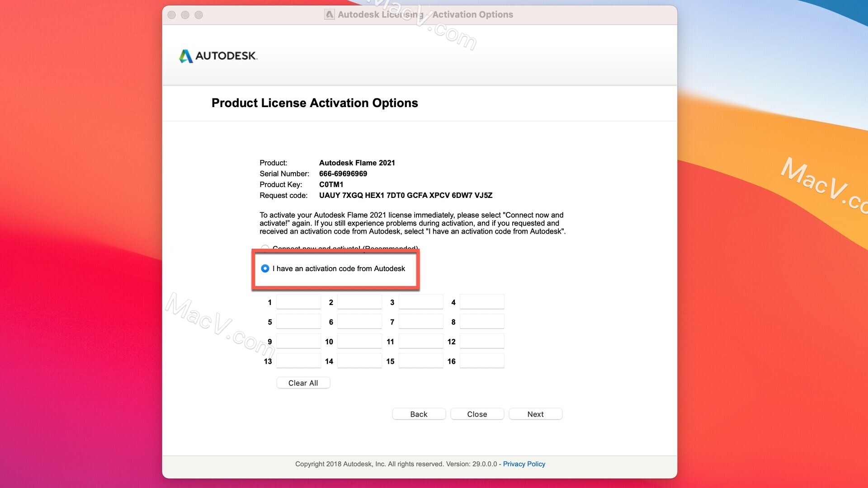This screenshot has width=868, height=488.
Task: Click activation code input field 2
Action: point(358,302)
